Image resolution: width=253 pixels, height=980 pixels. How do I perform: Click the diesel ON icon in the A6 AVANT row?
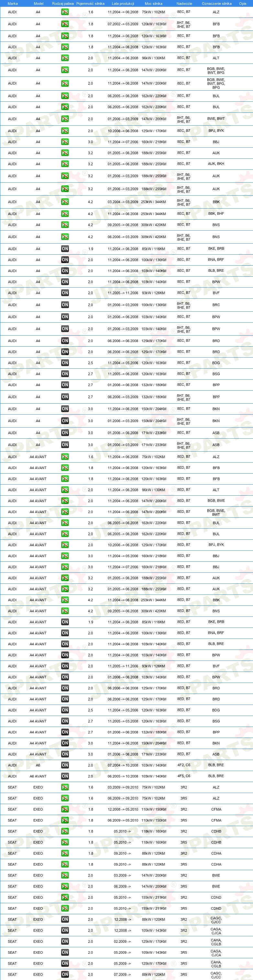65,777
